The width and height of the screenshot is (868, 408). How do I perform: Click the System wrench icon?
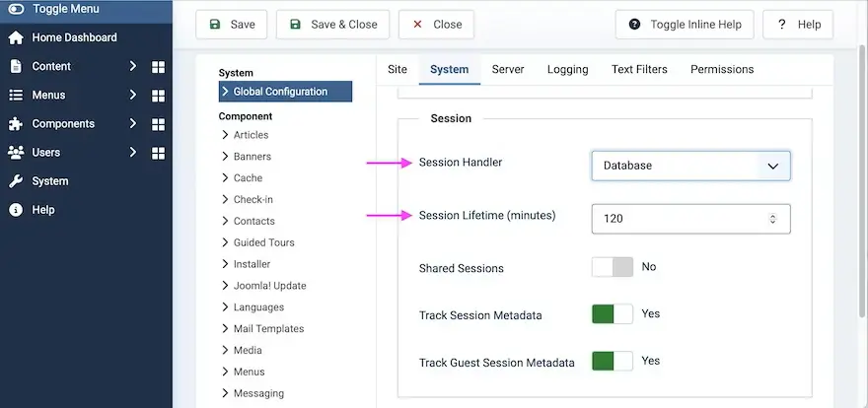(x=16, y=181)
